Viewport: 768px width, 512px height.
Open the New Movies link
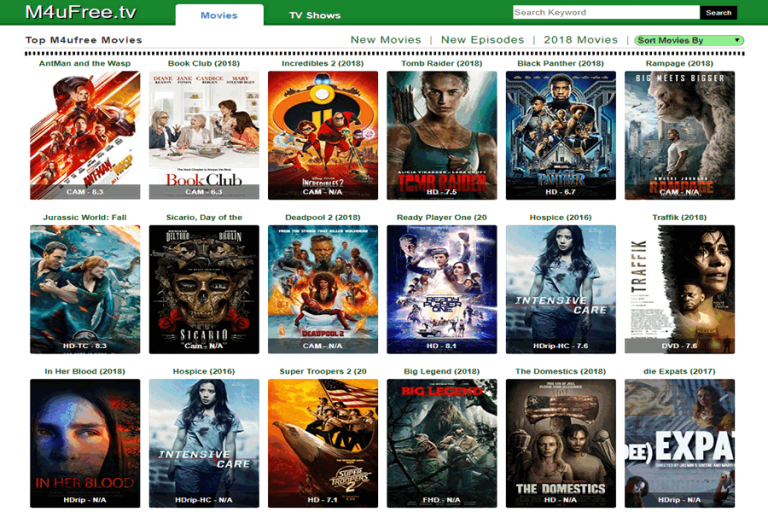(385, 40)
